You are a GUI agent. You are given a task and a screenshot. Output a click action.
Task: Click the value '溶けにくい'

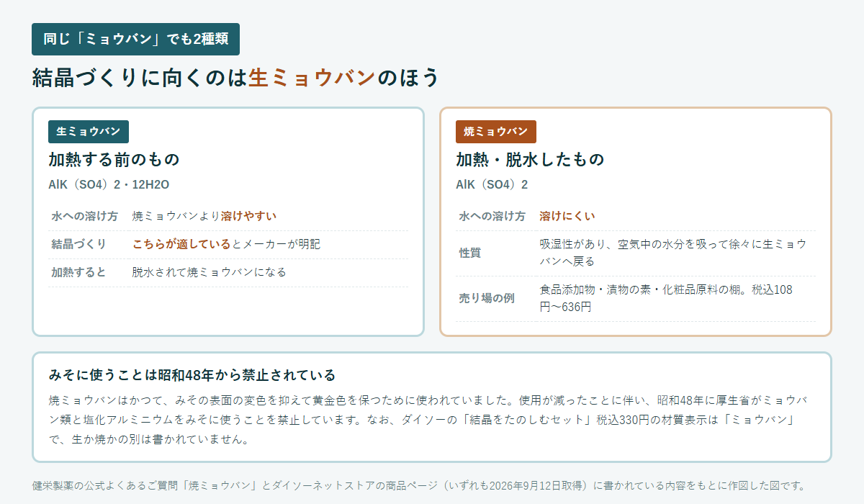pyautogui.click(x=567, y=216)
